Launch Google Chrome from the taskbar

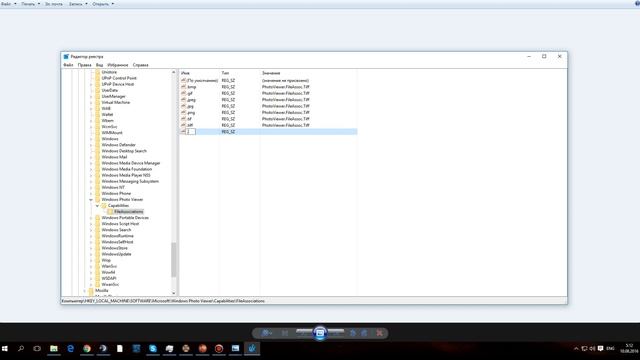(x=87, y=349)
